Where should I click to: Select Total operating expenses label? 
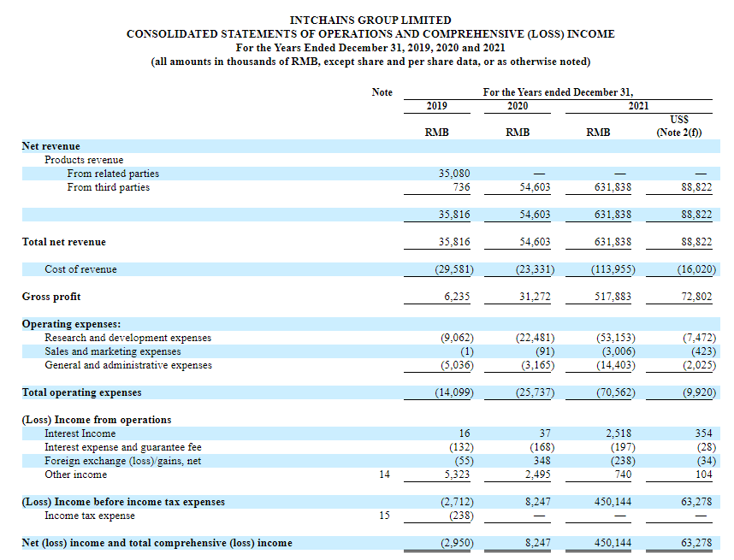81,392
